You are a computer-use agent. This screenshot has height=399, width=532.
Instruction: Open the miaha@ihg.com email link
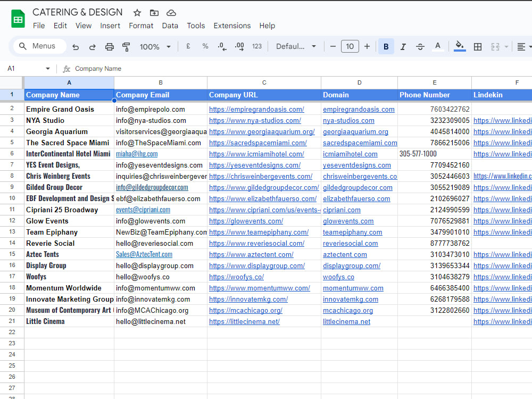(137, 154)
